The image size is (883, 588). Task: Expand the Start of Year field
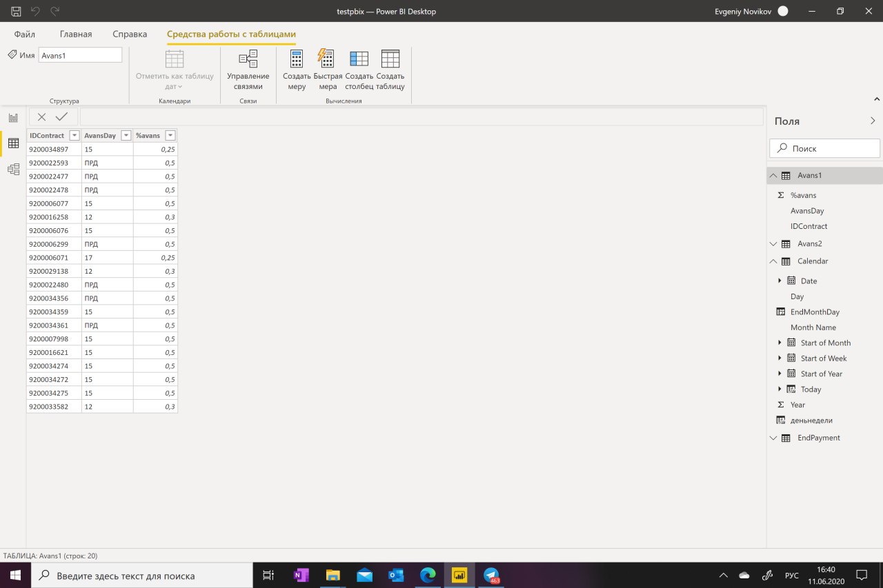tap(780, 374)
